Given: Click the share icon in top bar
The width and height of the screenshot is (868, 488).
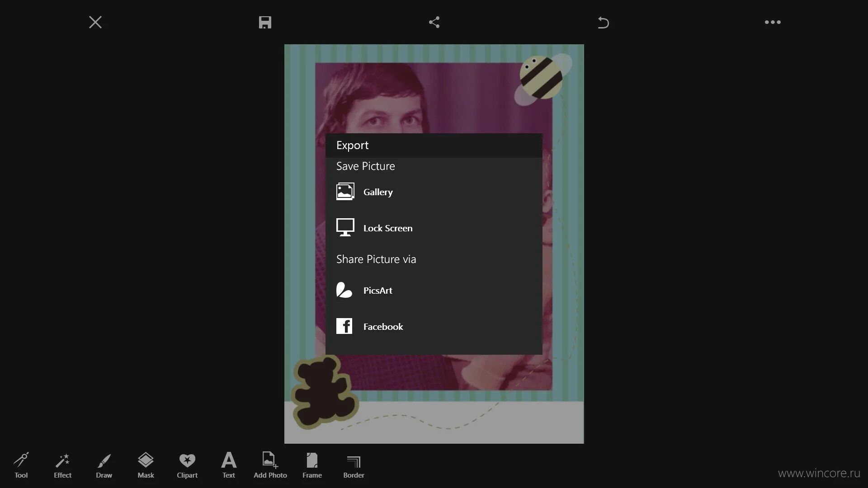Looking at the screenshot, I should click(434, 22).
